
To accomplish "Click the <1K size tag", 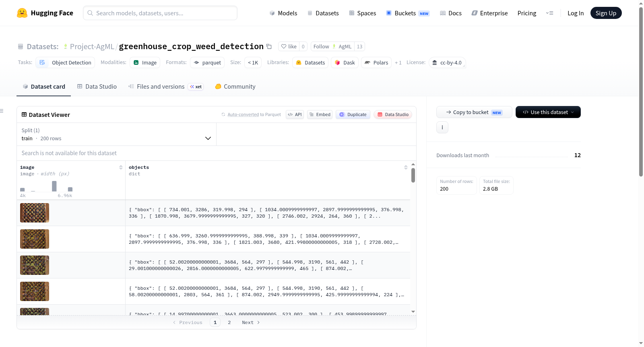I will click(253, 62).
